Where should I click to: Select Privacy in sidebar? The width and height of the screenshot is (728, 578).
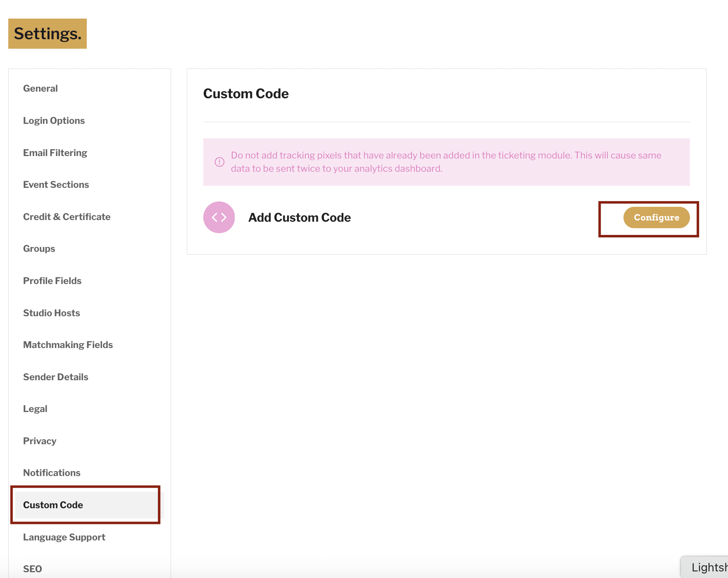(x=39, y=441)
